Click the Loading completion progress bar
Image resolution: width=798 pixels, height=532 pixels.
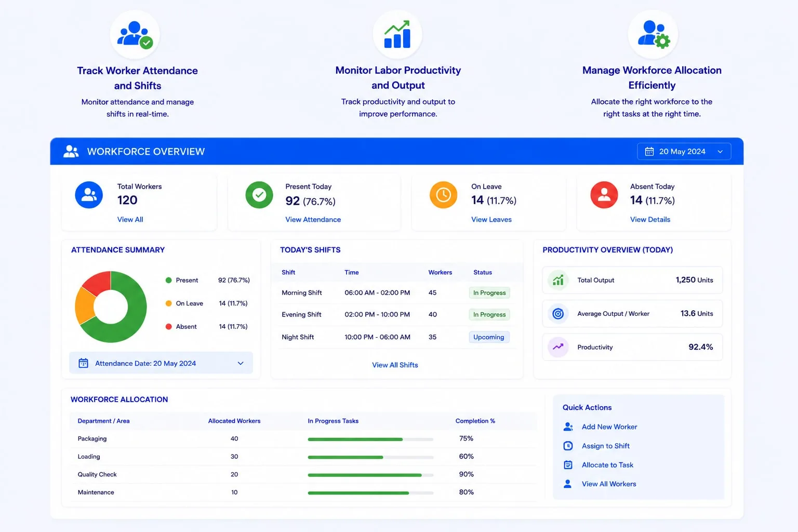coord(370,457)
